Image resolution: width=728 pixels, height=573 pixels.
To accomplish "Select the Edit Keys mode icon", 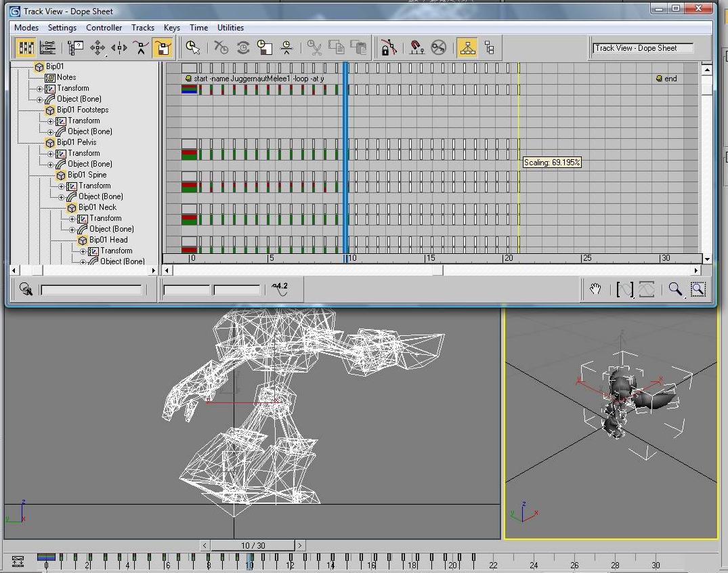I will coord(26,47).
